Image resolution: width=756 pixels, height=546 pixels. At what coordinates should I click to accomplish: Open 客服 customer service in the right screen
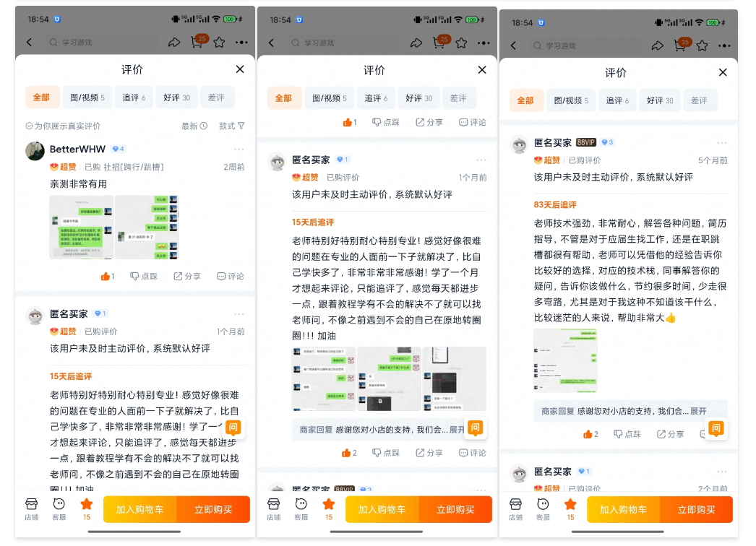coord(543,508)
